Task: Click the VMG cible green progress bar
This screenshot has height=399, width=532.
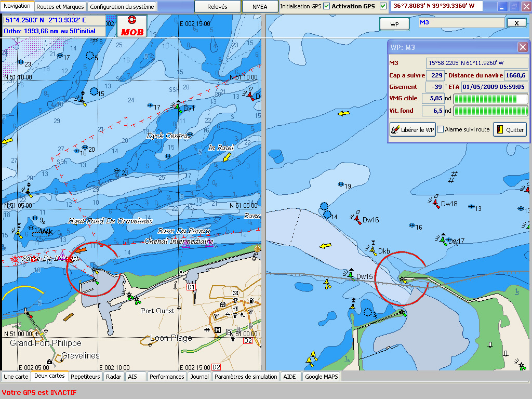Action: tap(490, 99)
